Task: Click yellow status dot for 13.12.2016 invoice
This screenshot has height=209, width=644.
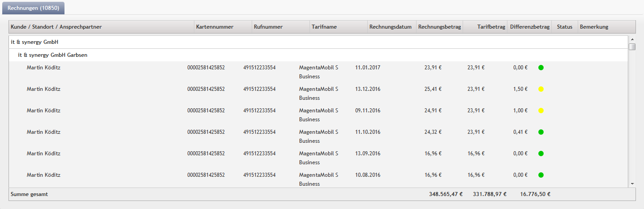Action: tap(541, 89)
